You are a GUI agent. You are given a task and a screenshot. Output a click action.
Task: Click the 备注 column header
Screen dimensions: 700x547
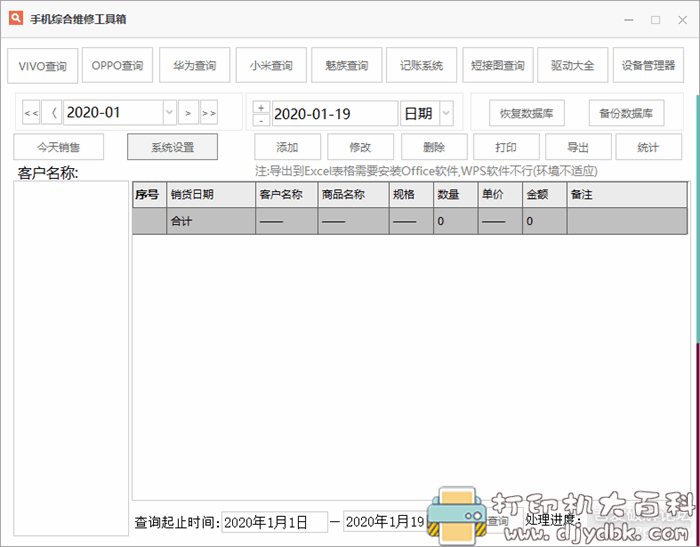point(627,195)
